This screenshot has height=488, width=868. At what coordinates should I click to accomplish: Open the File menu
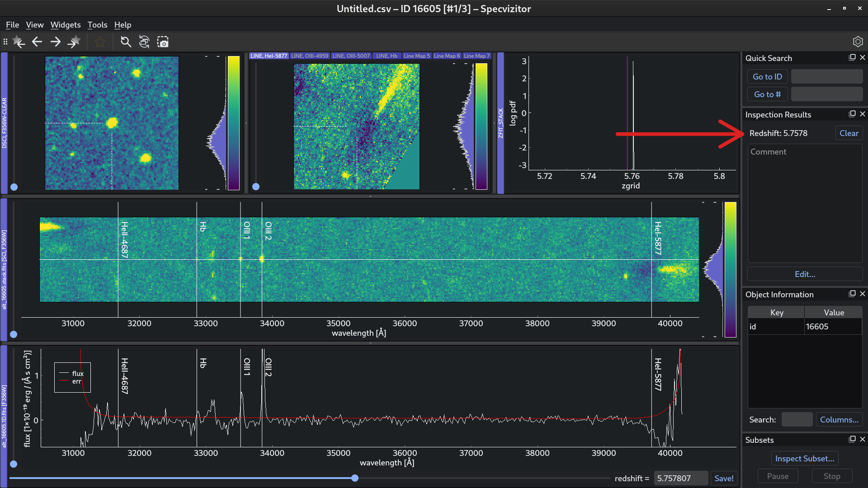click(12, 25)
